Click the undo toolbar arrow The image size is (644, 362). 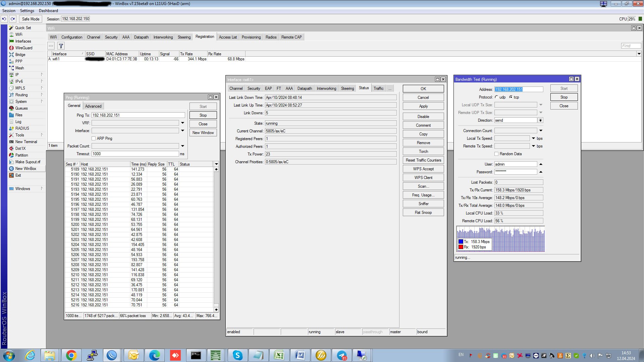pos(4,19)
